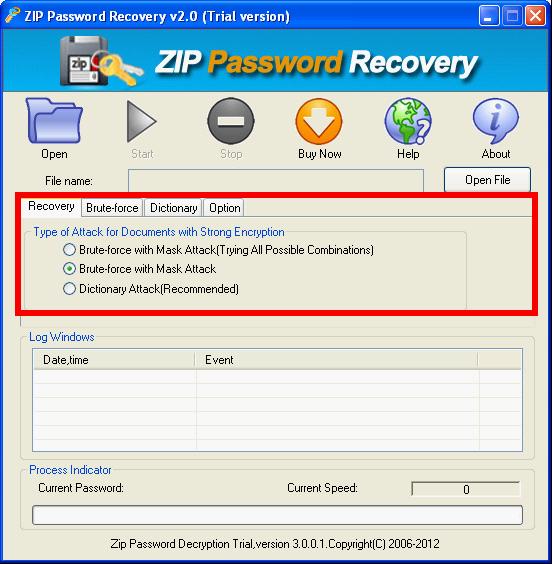The width and height of the screenshot is (552, 564).
Task: Click the Open folder icon
Action: pos(54,120)
